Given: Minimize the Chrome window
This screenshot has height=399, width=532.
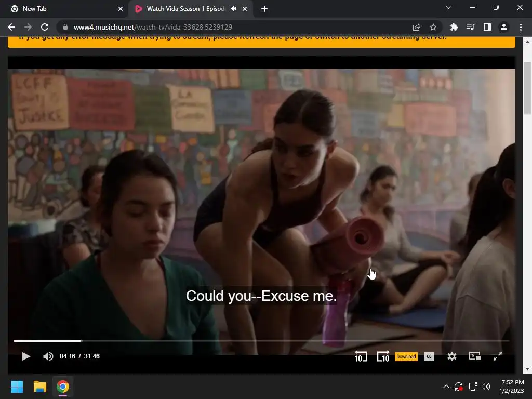Looking at the screenshot, I should tap(472, 7).
